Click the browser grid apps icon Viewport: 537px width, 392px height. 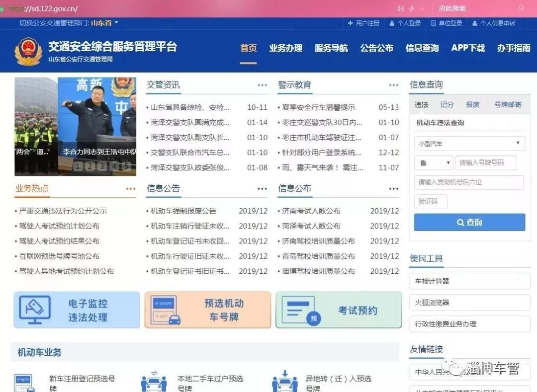tap(401, 8)
